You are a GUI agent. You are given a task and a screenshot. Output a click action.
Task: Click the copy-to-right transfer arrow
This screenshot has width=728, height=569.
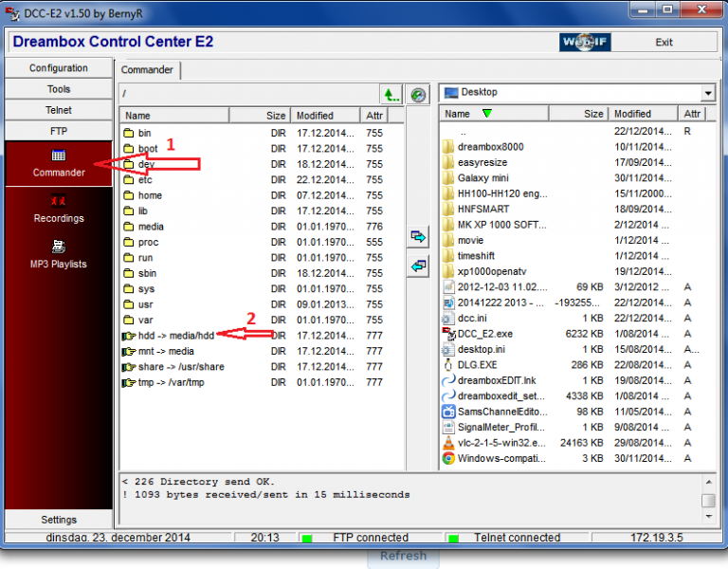(418, 235)
